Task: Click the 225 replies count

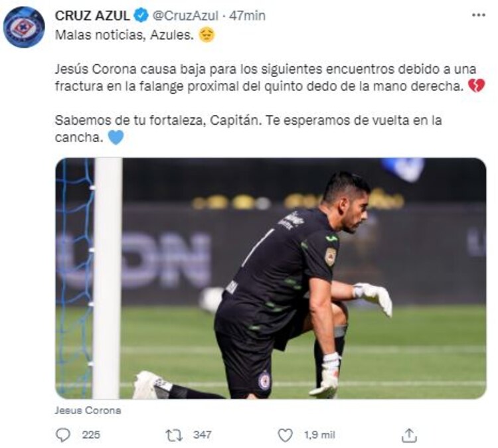Action: 91,435
